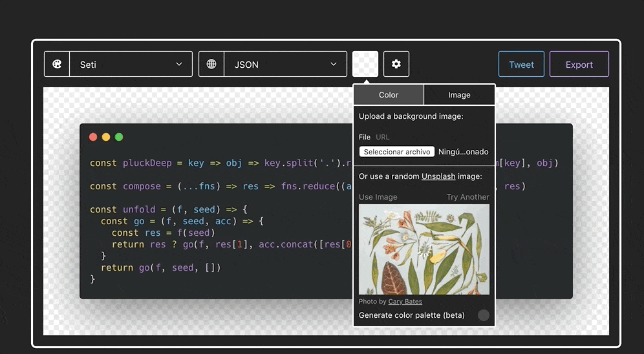Screen dimensions: 644x354
Task: Click the red window dot
Action: point(93,137)
